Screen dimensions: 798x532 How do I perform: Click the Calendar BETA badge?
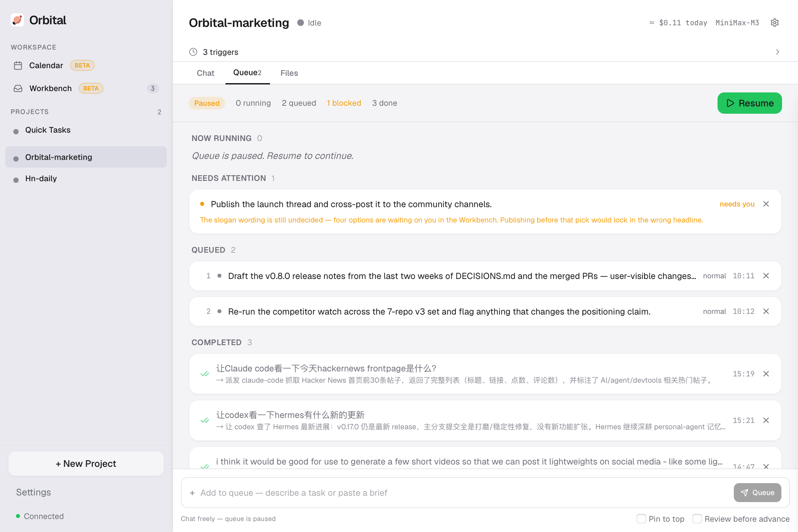pos(82,66)
